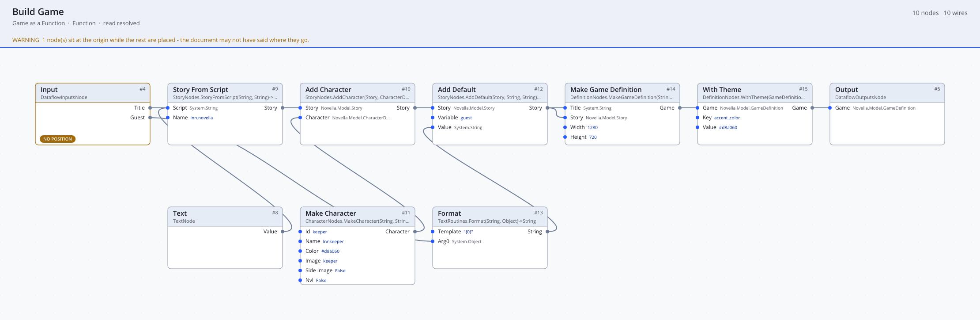Click the "guest" Variable value in Add Default
Image resolution: width=980 pixels, height=320 pixels.
[x=466, y=118]
